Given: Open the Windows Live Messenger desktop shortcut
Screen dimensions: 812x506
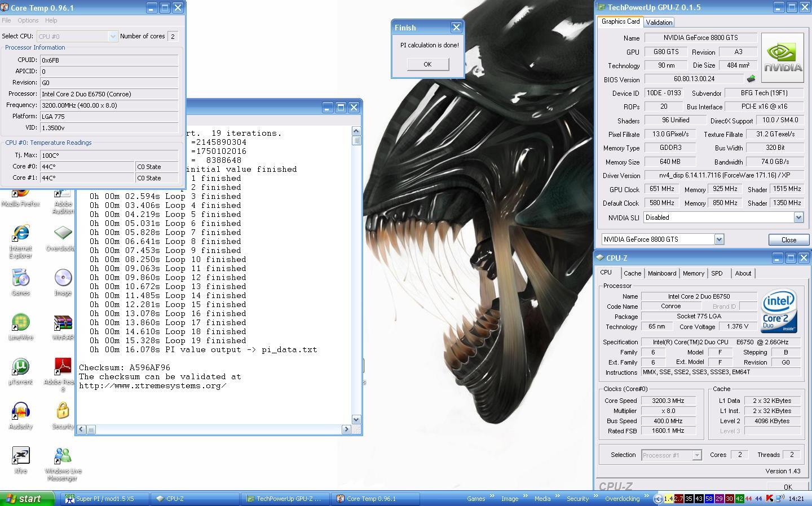Looking at the screenshot, I should click(x=63, y=455).
